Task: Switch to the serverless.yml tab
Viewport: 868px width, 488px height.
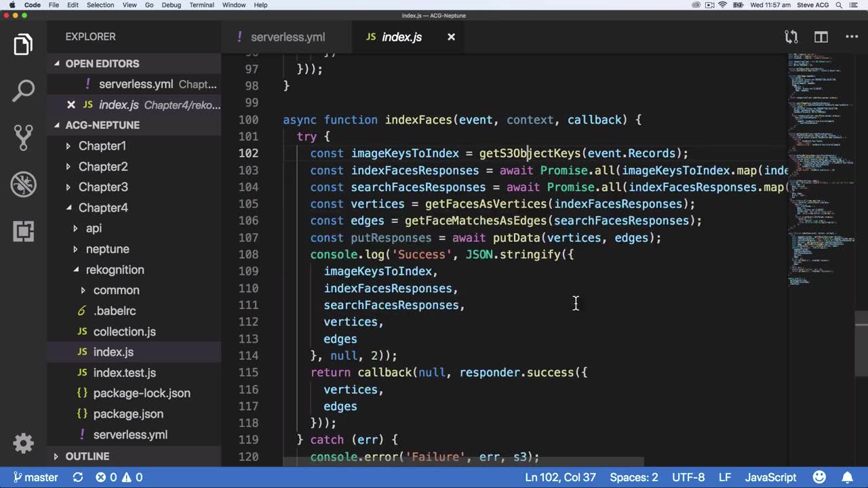Action: tap(287, 37)
